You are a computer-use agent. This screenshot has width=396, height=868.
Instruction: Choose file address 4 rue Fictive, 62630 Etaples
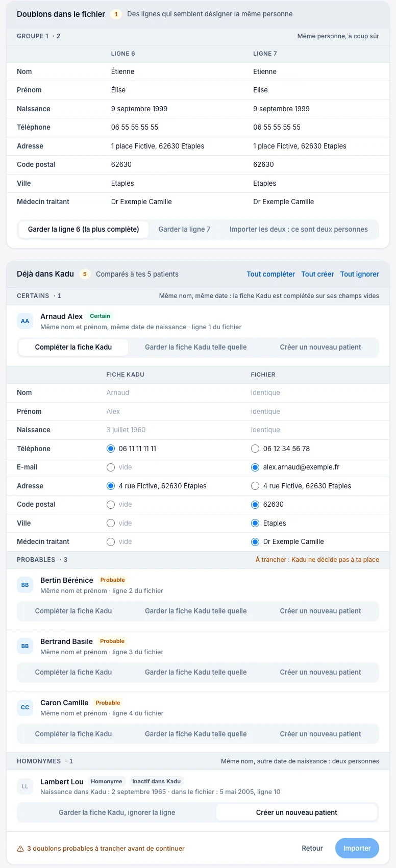(x=255, y=486)
